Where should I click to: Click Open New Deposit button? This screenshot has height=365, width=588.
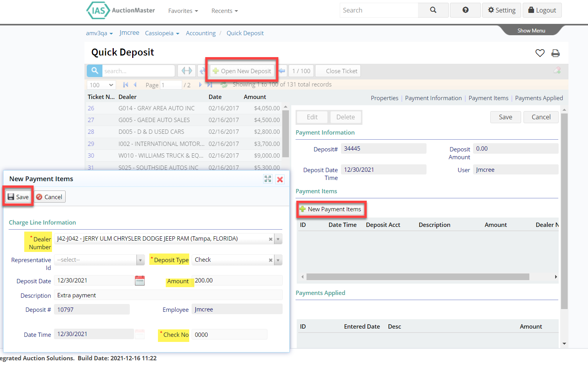click(242, 71)
